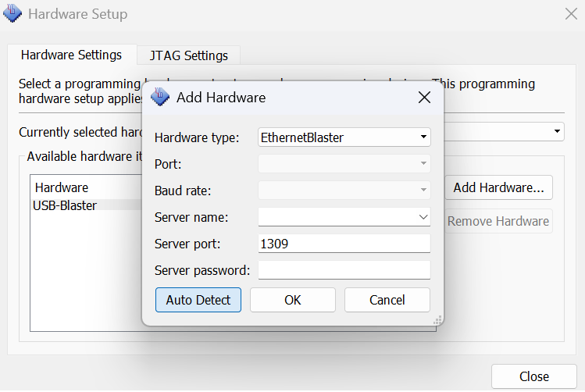Click the Add Hardware... button
585x392 pixels.
[498, 187]
